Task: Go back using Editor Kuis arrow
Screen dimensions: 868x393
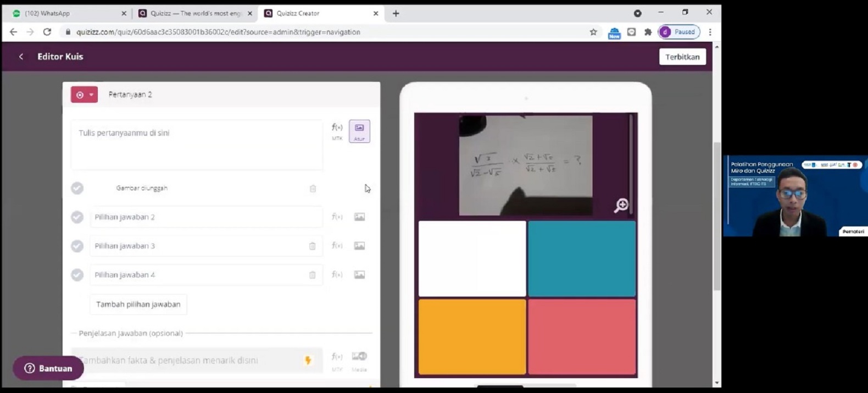Action: [21, 57]
